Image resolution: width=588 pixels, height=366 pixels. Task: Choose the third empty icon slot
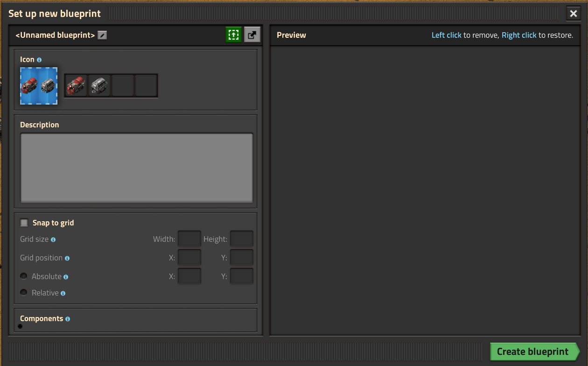(x=123, y=85)
